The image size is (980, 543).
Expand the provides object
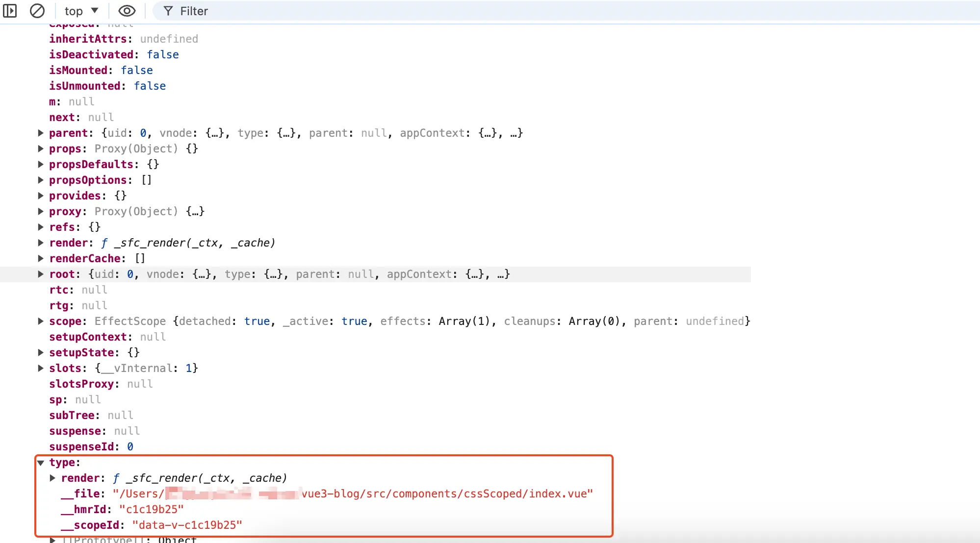41,196
